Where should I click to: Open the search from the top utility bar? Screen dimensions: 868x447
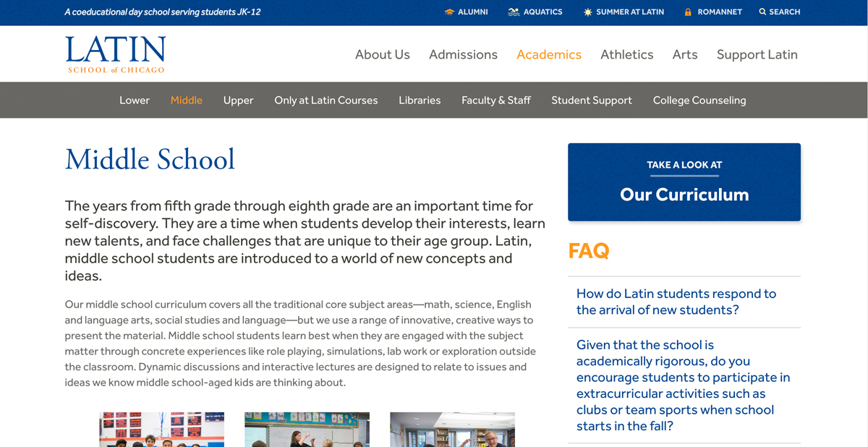779,12
